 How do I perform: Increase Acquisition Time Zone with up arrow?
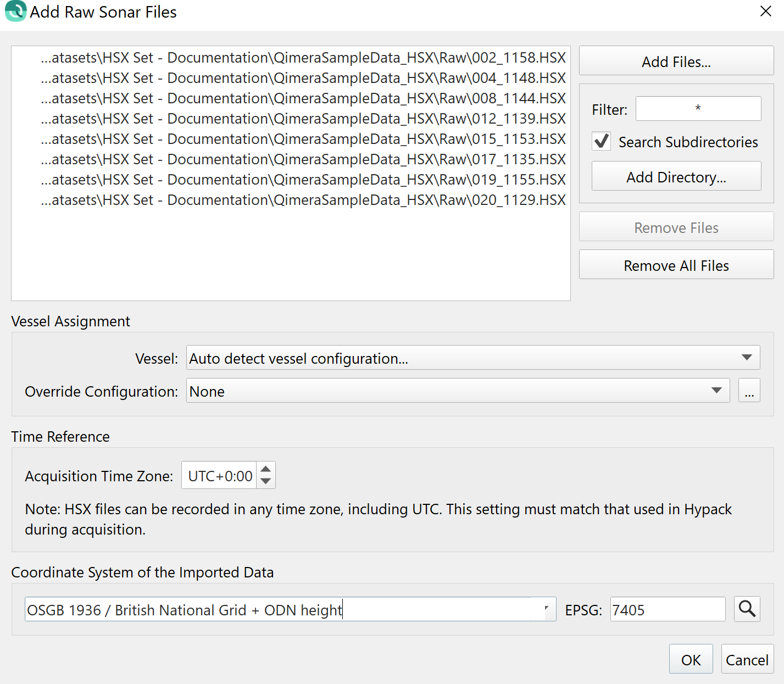click(x=266, y=469)
